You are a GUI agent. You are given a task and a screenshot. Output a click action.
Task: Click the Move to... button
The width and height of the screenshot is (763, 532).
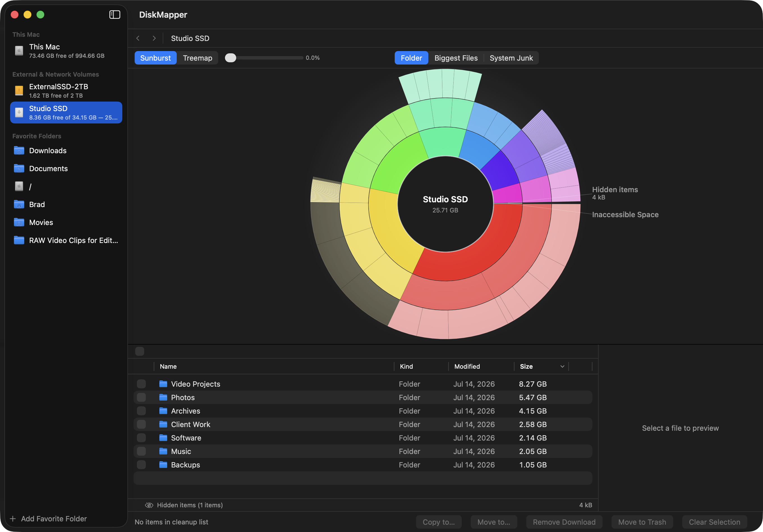493,522
